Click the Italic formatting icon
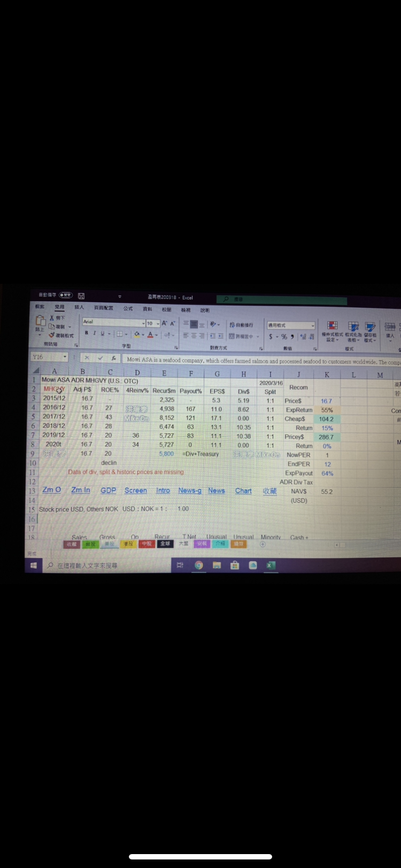Viewport: 401px width, 868px height. (x=94, y=334)
